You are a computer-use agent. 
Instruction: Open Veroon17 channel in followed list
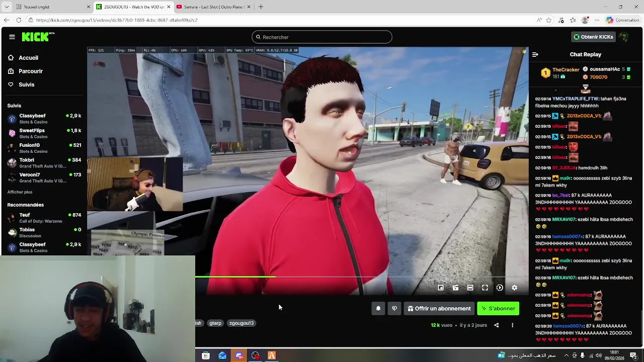[44, 177]
